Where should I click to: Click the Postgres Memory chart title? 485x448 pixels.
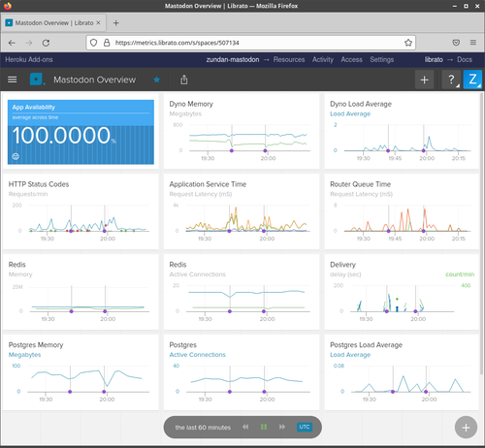pos(36,345)
